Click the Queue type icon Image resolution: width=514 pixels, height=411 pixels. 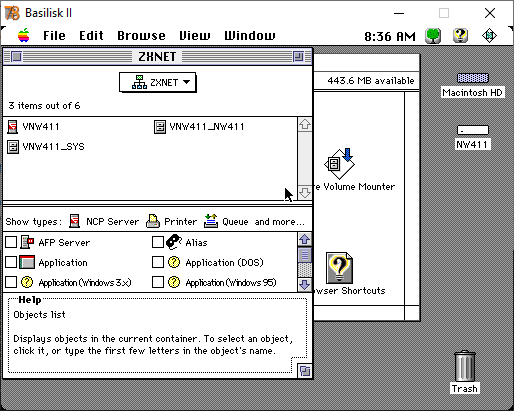pyautogui.click(x=211, y=221)
